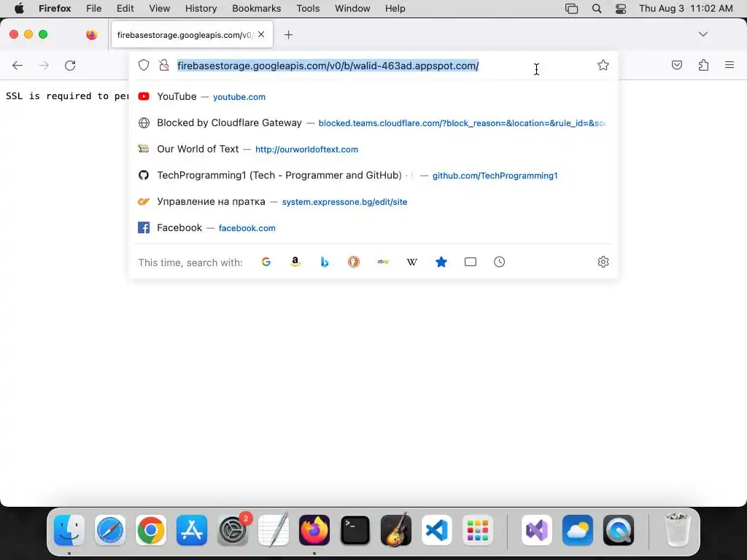
Task: Pick the system.expressone.bg suggestion
Action: click(373, 201)
